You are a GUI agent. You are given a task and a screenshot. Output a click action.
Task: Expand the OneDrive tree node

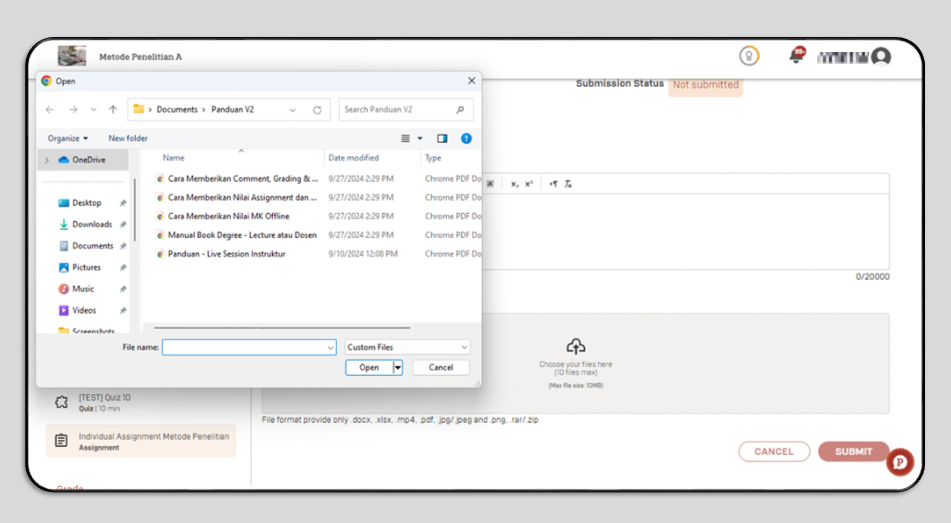47,160
